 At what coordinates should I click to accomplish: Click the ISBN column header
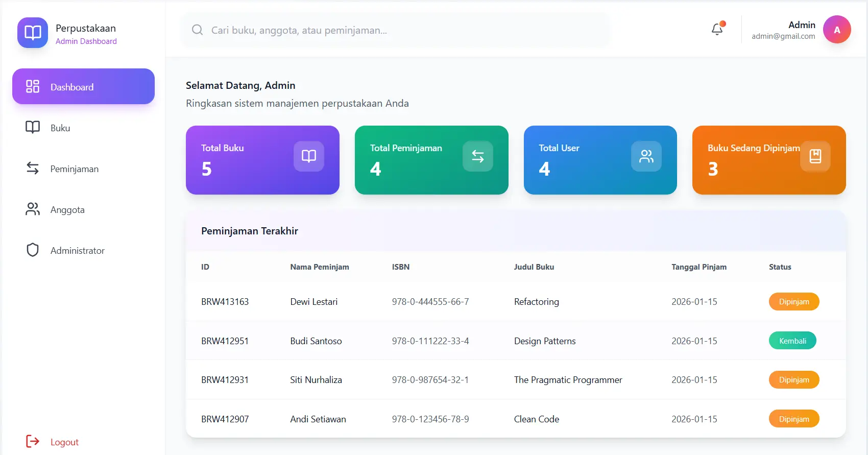(x=401, y=267)
